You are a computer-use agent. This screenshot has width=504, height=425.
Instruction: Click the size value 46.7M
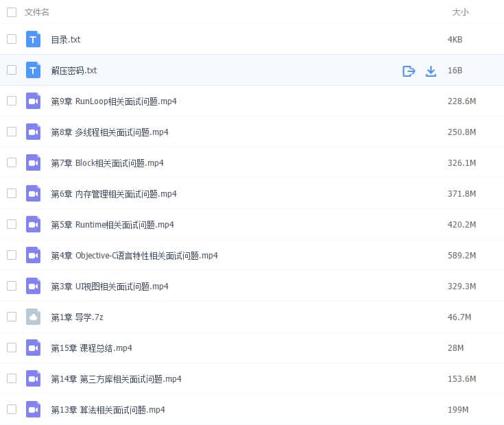click(459, 317)
